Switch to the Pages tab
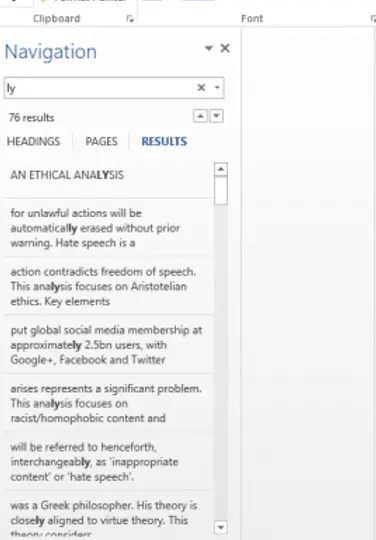The image size is (376, 540). [101, 141]
